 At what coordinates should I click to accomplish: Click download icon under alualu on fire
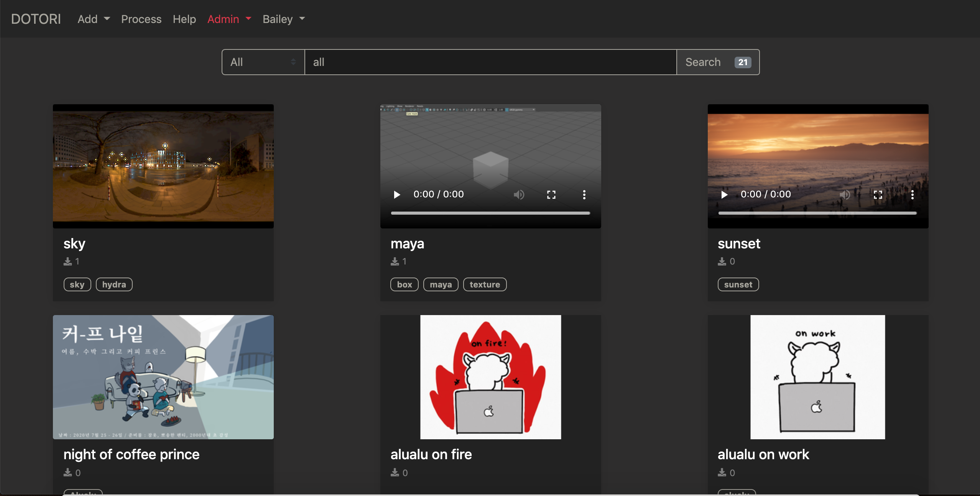(395, 473)
